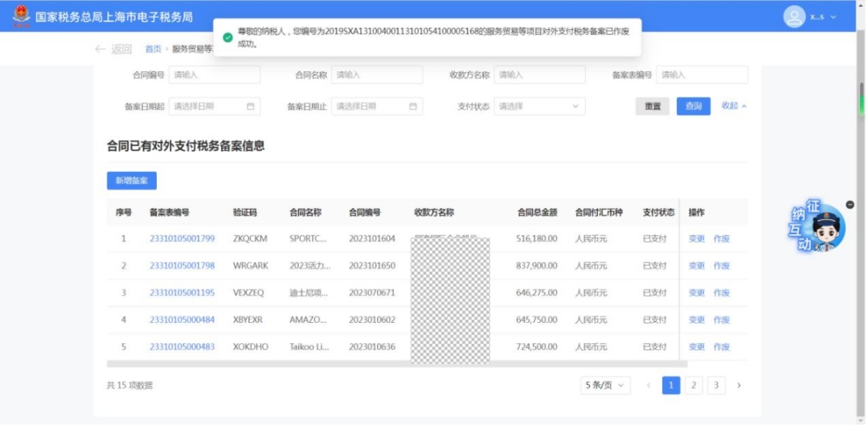The image size is (868, 429).
Task: Click the 首页 breadcrumb link
Action: pyautogui.click(x=153, y=49)
